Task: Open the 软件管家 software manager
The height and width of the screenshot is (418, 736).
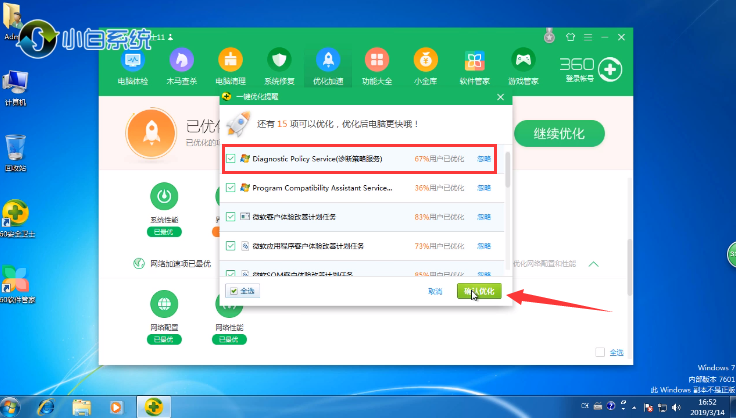Action: coord(475,66)
